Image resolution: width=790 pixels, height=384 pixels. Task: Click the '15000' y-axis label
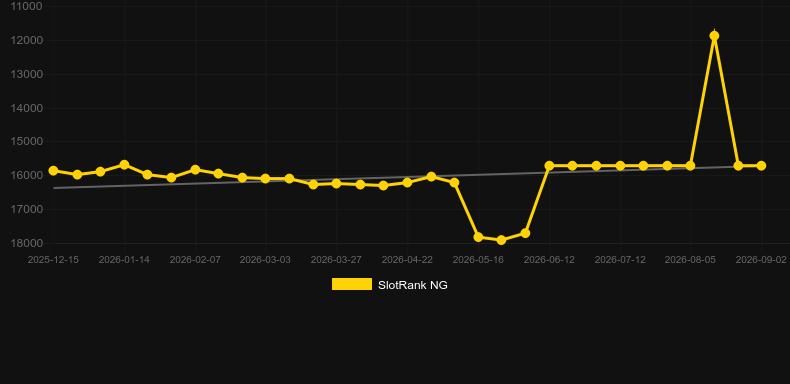coord(26,142)
